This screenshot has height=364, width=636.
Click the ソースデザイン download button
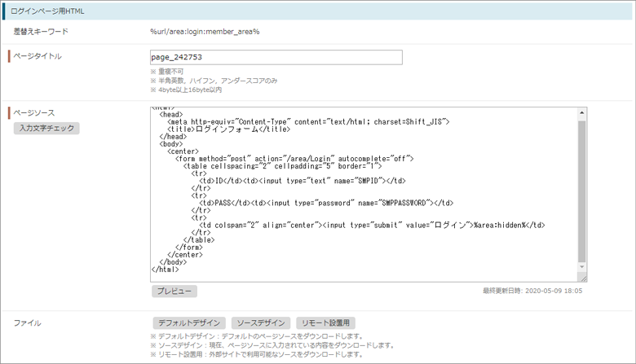[261, 323]
